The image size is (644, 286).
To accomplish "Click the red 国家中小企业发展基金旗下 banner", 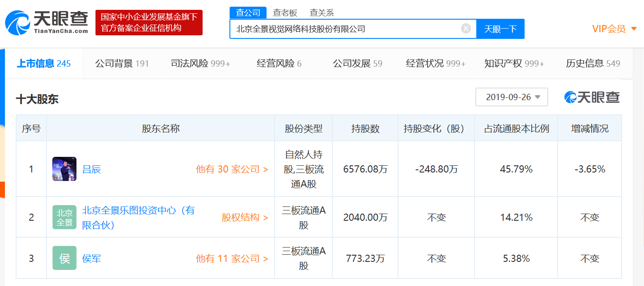I will [149, 22].
